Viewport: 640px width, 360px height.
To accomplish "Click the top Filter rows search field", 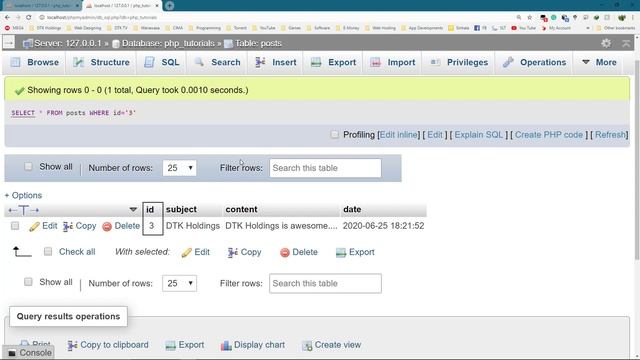I will click(325, 168).
